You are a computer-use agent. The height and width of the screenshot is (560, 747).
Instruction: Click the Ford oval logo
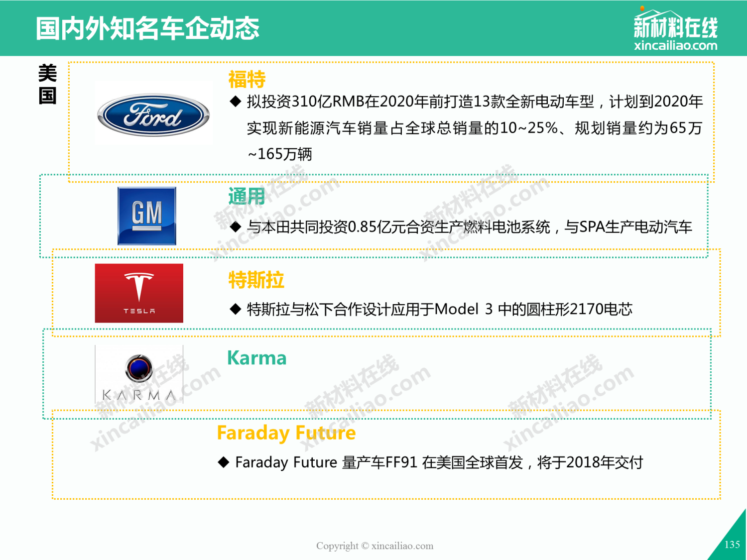click(153, 115)
